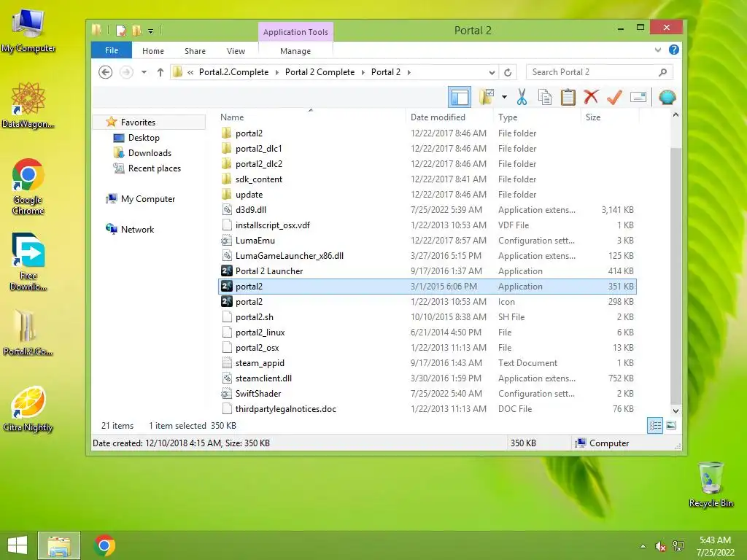Open Desktop in the navigation pane
This screenshot has height=560, width=747.
click(144, 138)
